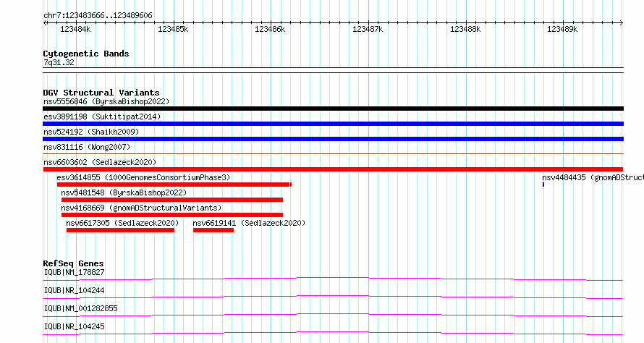Click the magenta IQUB|NR_104244 transcript line
The image size is (644, 343).
tap(333, 297)
